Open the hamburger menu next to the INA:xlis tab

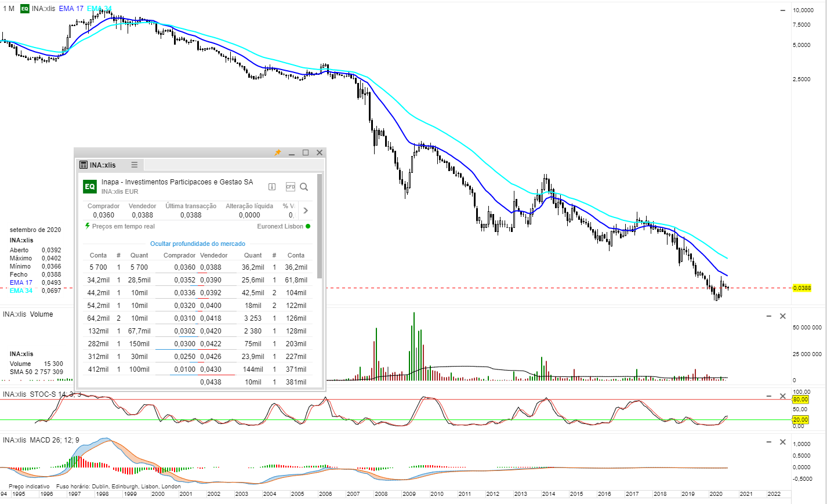(135, 165)
